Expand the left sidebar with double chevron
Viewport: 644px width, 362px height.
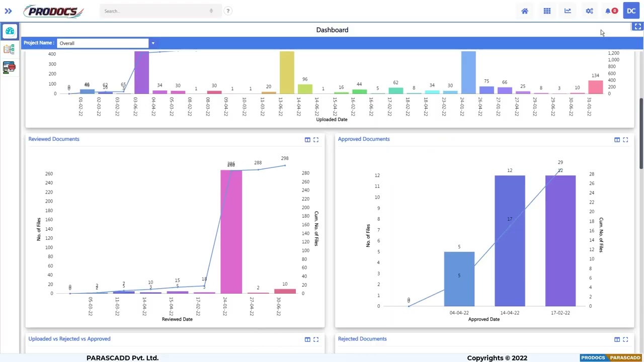pyautogui.click(x=8, y=11)
